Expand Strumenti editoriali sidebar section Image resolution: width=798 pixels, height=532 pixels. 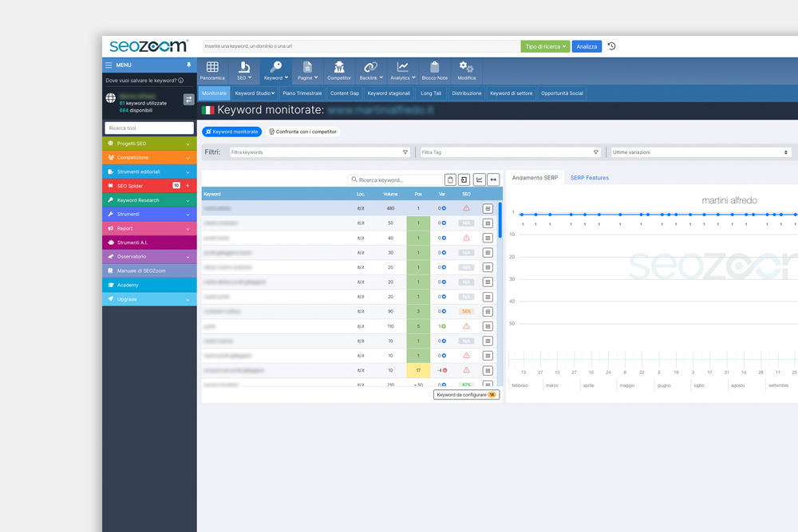click(149, 172)
